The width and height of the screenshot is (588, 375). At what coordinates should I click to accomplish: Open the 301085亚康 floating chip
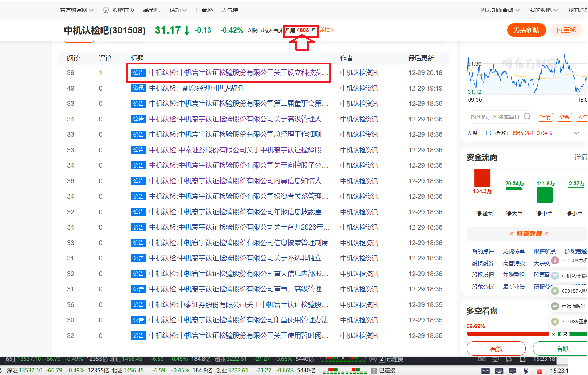pyautogui.click(x=569, y=322)
